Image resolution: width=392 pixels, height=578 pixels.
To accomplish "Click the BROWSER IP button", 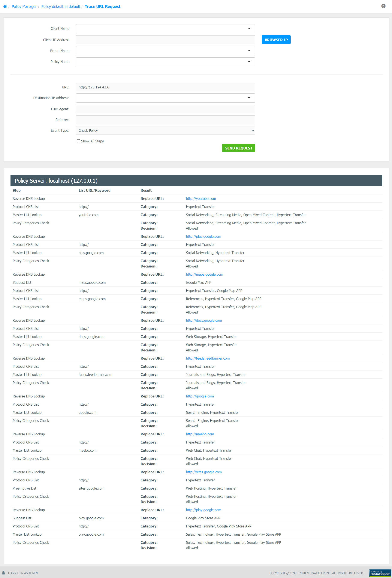I will (x=276, y=40).
